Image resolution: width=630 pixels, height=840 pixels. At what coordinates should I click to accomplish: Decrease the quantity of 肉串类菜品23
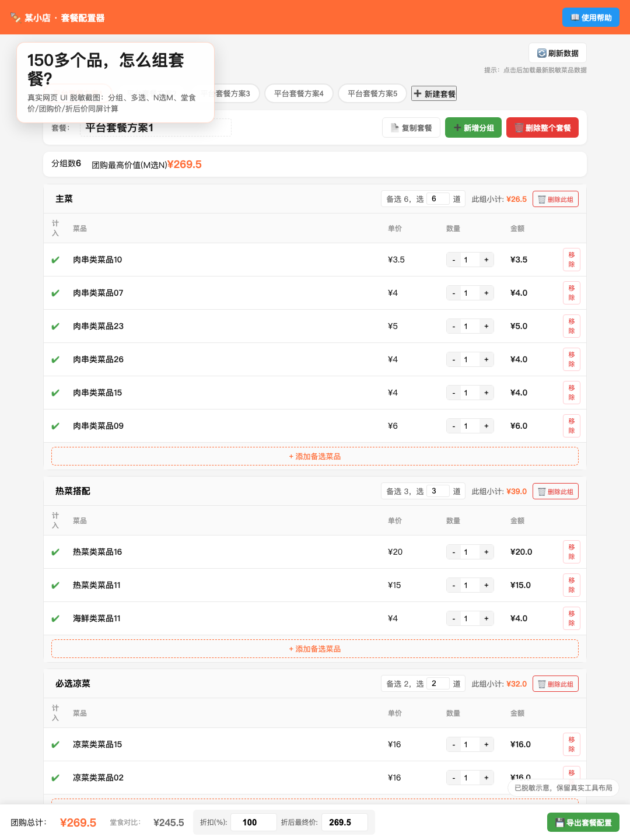click(x=454, y=326)
